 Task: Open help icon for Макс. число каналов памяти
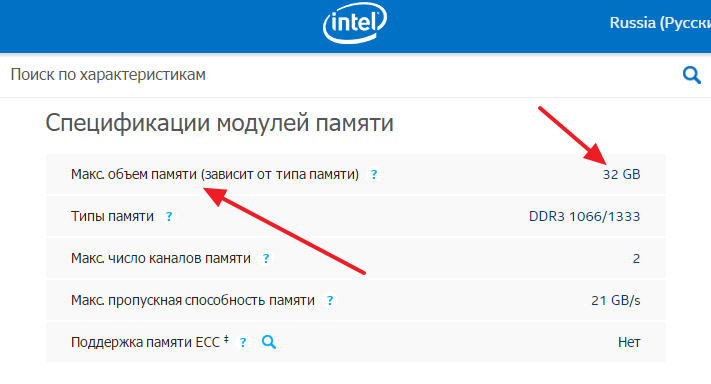[x=266, y=258]
